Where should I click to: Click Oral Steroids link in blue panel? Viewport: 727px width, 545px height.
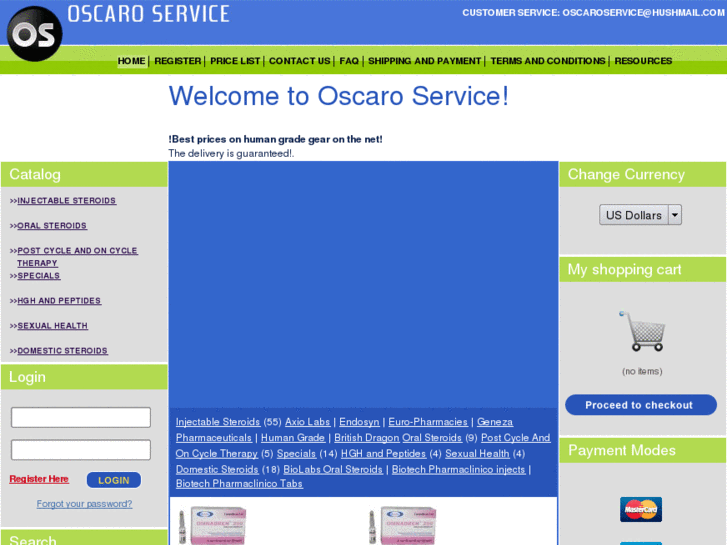coord(432,437)
